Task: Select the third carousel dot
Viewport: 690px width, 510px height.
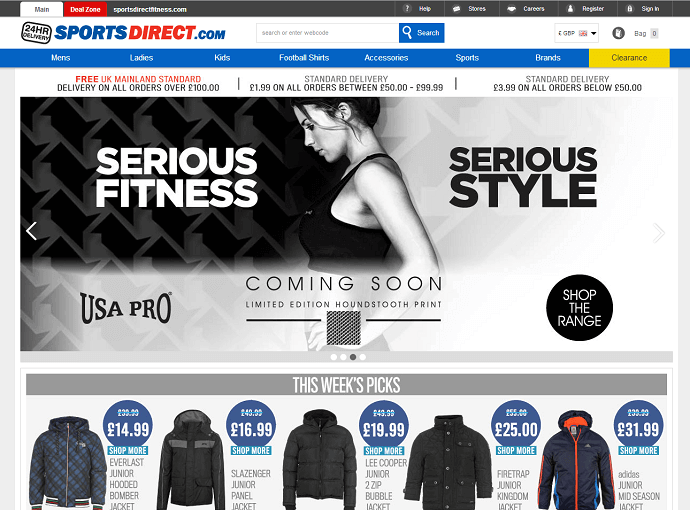Action: click(x=353, y=357)
